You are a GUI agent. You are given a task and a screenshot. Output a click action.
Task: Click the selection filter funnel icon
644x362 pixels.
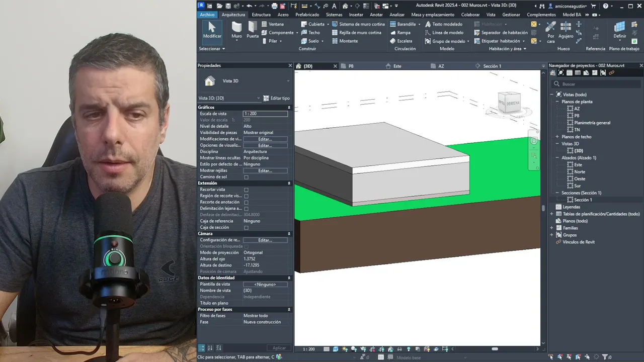605,357
